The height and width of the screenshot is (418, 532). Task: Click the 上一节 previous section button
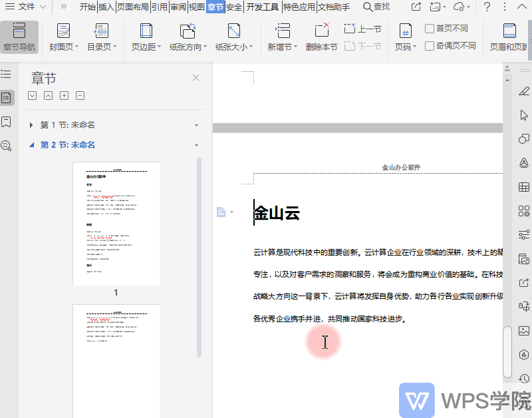coord(363,27)
